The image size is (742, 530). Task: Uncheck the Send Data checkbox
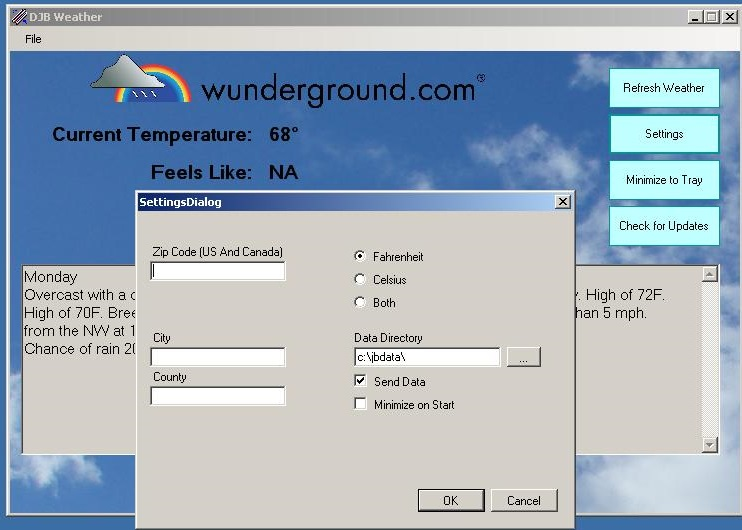pos(361,381)
